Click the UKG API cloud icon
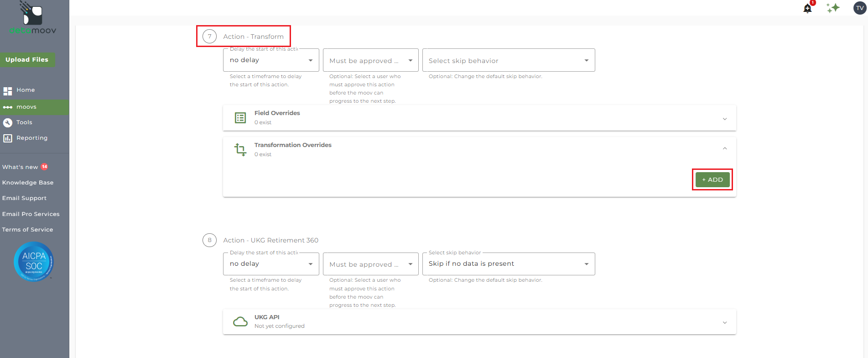This screenshot has height=358, width=868. (x=240, y=321)
